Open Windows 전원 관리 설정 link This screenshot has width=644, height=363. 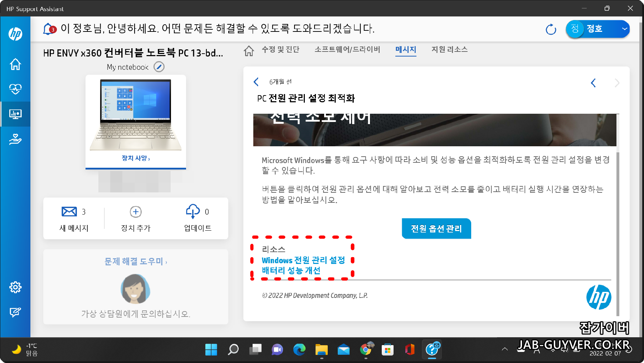pos(303,260)
